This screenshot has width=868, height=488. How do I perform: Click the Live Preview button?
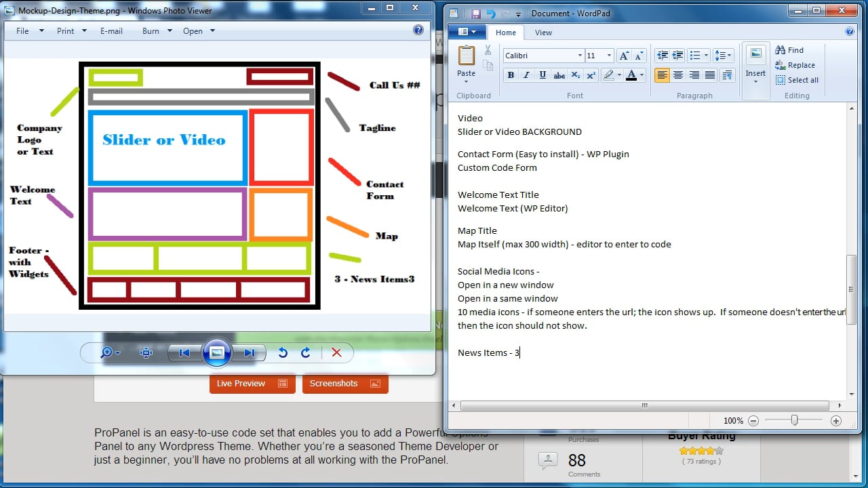pyautogui.click(x=252, y=383)
